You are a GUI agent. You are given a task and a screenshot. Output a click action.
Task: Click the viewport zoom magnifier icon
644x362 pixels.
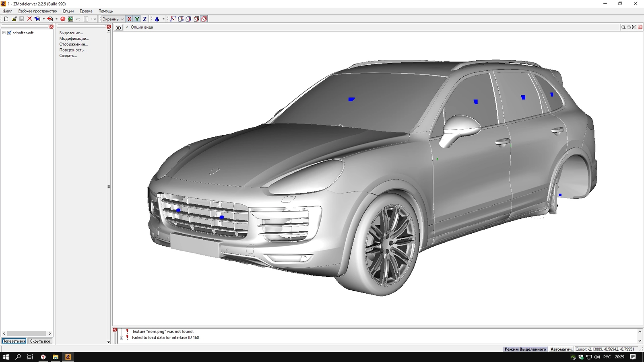pos(623,27)
